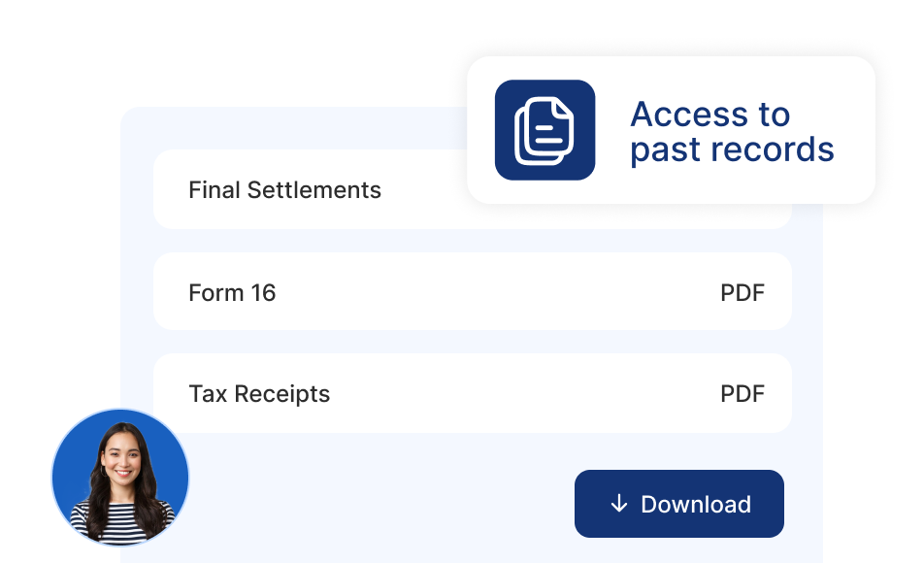The image size is (924, 563).
Task: Select the Tax Receipts entry
Action: tap(473, 393)
